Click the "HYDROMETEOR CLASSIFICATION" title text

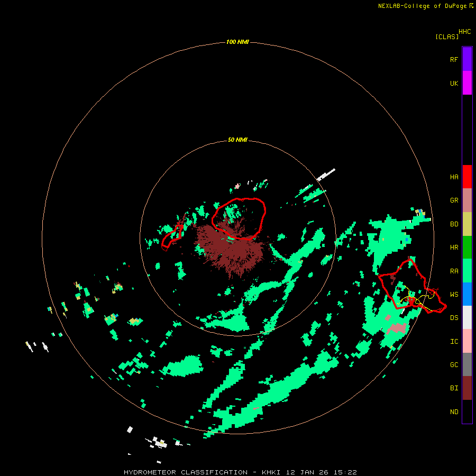186,472
